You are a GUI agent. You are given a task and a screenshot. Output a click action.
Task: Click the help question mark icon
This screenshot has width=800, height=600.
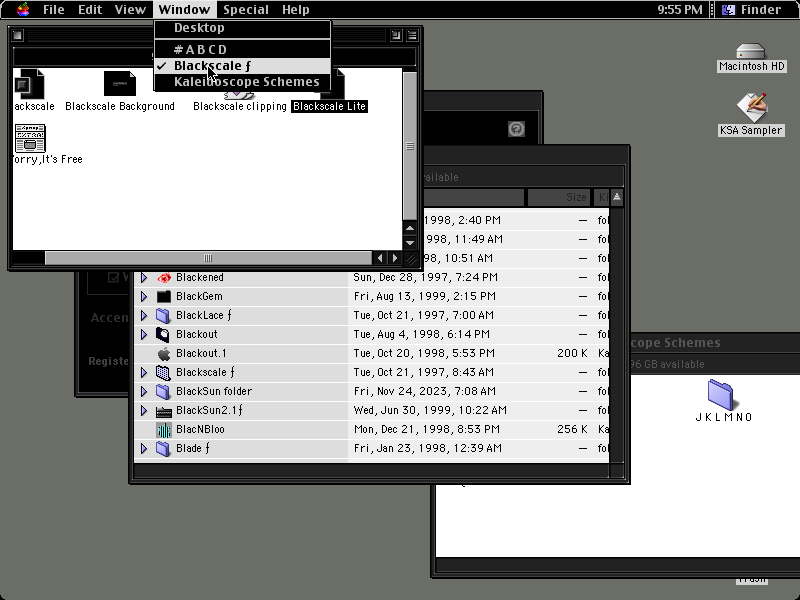516,129
